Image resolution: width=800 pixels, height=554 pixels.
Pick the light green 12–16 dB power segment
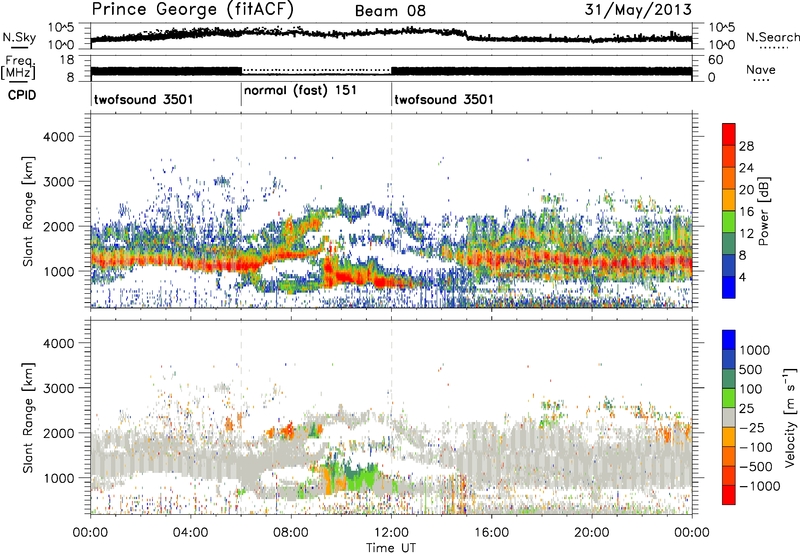729,222
